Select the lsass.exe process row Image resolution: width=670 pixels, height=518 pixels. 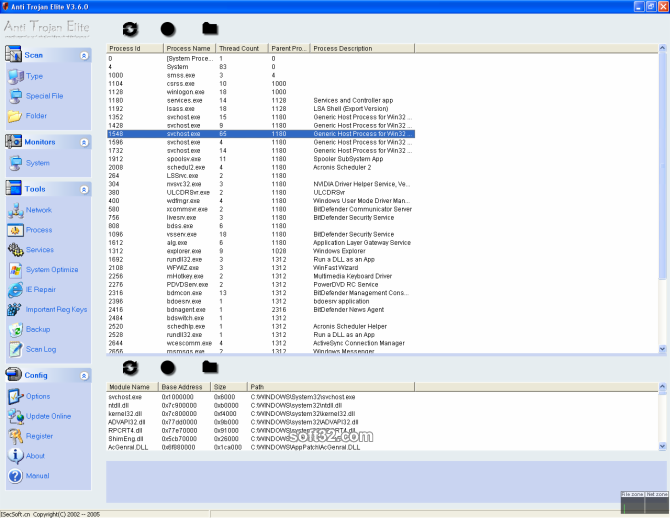(261, 109)
